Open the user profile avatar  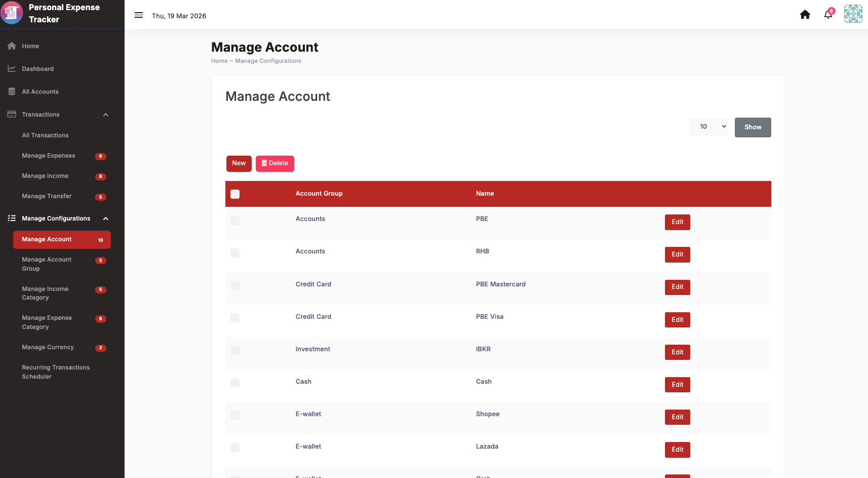click(x=853, y=14)
